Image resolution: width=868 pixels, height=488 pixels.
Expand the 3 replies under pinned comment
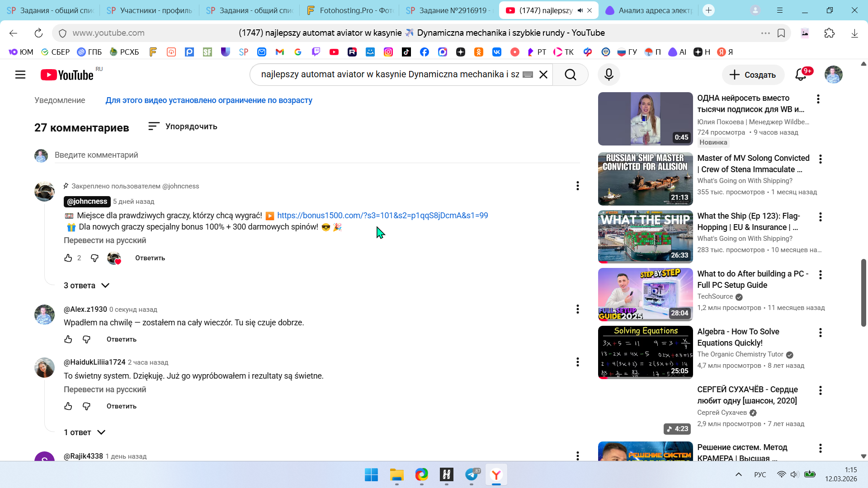pyautogui.click(x=86, y=286)
